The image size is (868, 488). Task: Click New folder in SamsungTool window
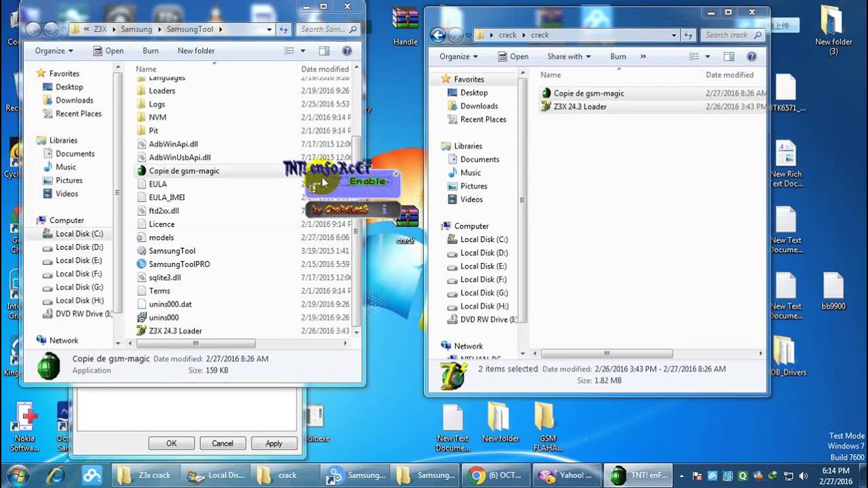click(x=196, y=51)
